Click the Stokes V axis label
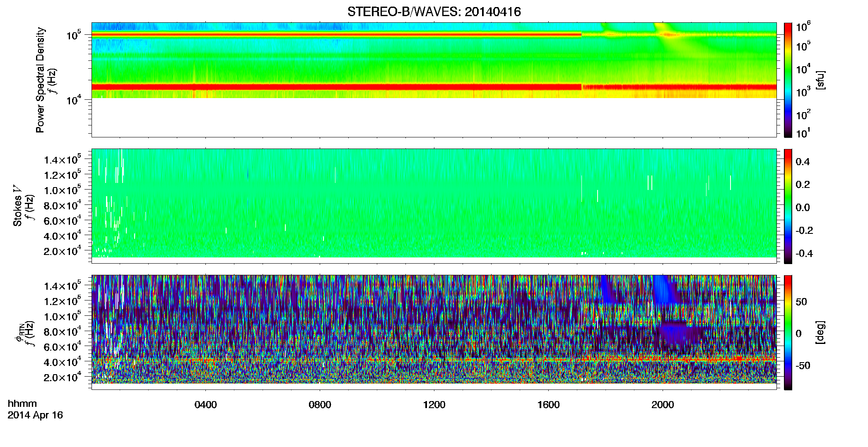The image size is (868, 447). (x=18, y=206)
